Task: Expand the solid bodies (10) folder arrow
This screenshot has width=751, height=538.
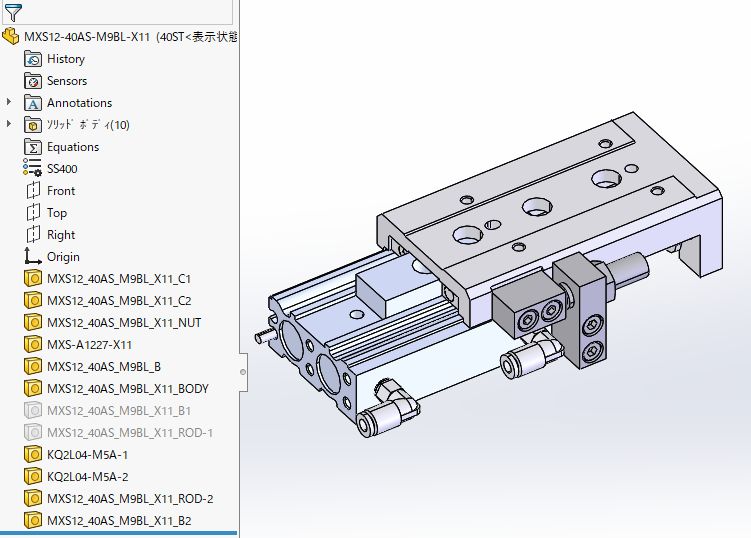Action: [x=9, y=124]
